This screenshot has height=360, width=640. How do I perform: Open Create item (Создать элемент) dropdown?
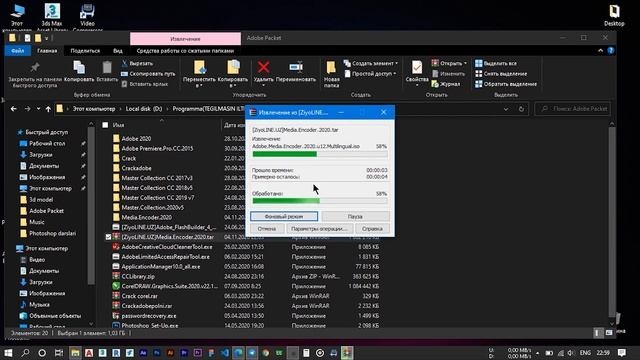371,64
